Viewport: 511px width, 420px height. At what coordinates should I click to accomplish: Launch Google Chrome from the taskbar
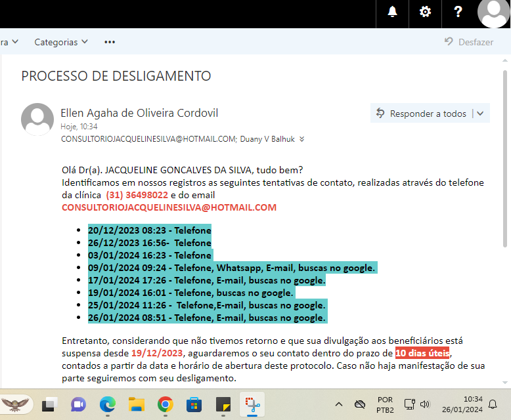[166, 405]
